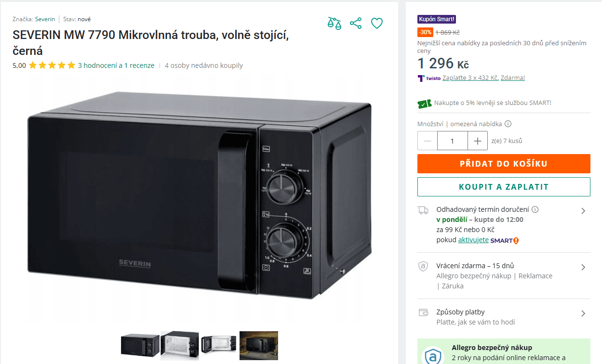Click the delivery truck icon next to estimated delivery
The image size is (602, 364).
423,210
